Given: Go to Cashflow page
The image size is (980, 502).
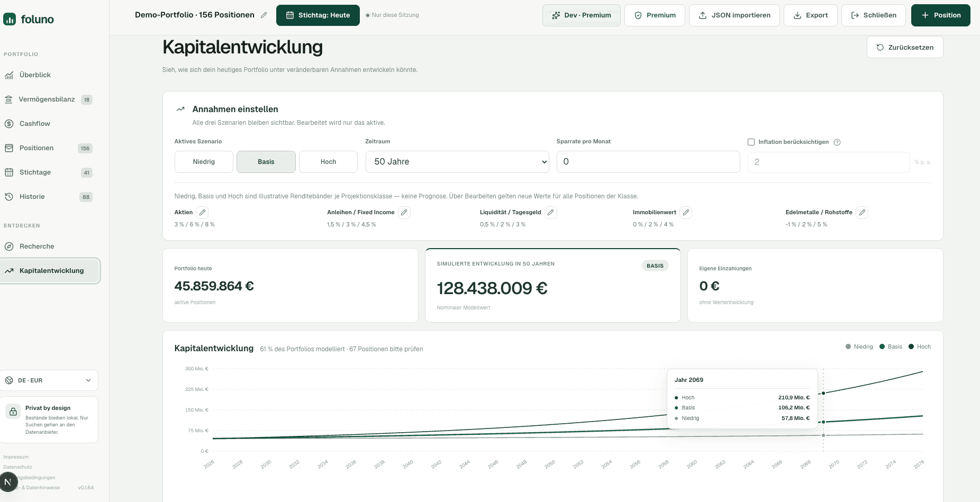Looking at the screenshot, I should (50, 124).
